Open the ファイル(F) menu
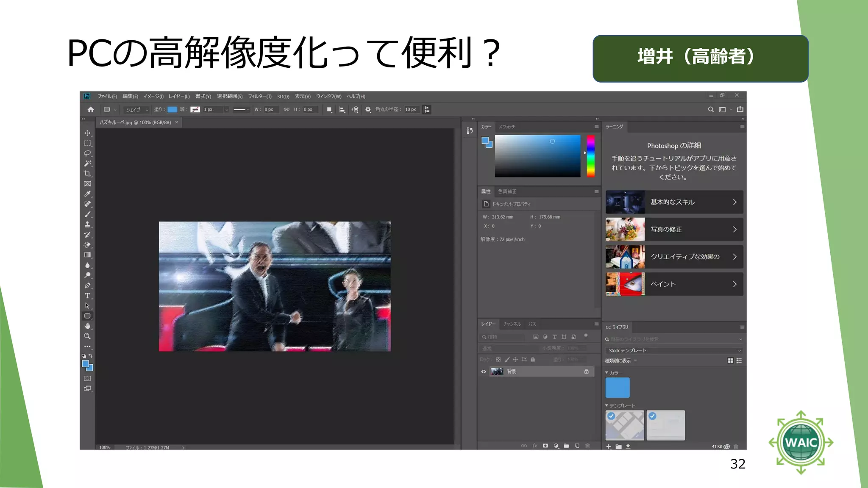The image size is (868, 488). 107,96
